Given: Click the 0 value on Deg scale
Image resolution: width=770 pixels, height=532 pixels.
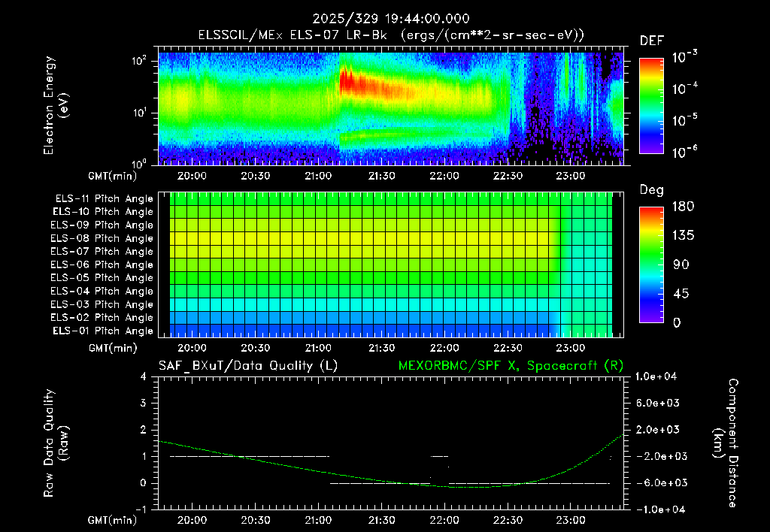Looking at the screenshot, I should click(x=677, y=322).
